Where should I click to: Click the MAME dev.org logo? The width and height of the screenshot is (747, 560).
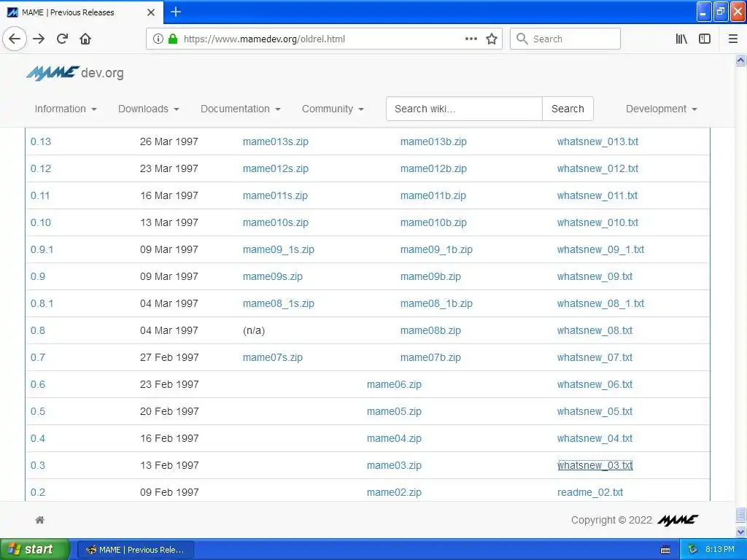[x=75, y=73]
